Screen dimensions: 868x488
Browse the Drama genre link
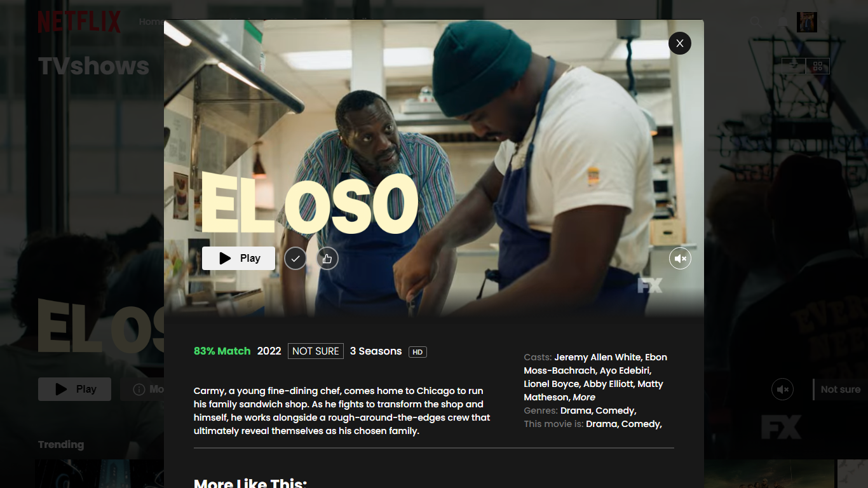(576, 410)
